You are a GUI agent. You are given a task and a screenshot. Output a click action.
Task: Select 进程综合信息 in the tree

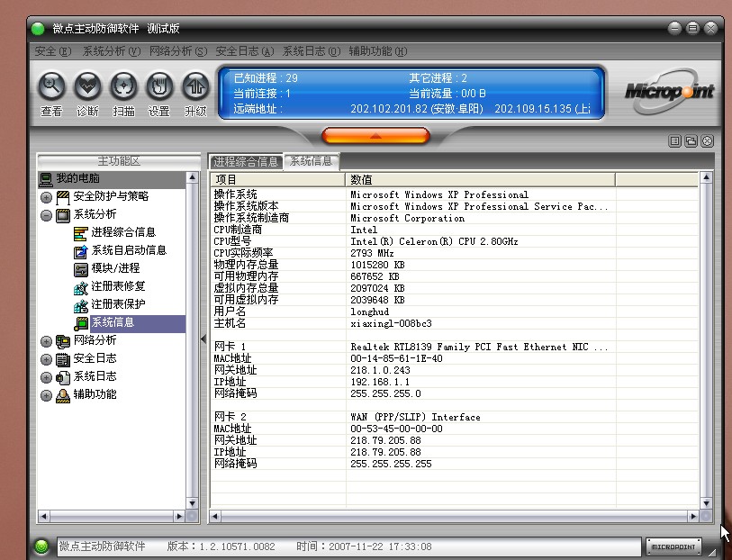(x=123, y=232)
